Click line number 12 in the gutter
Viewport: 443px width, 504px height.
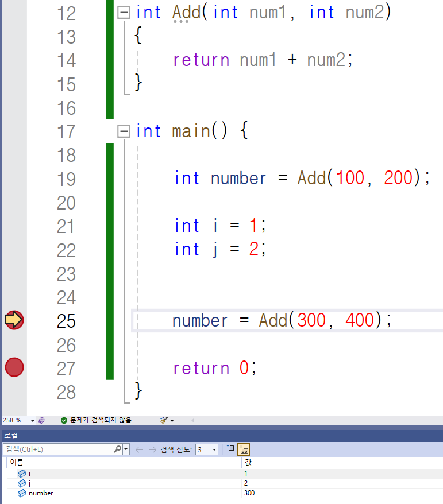click(66, 14)
